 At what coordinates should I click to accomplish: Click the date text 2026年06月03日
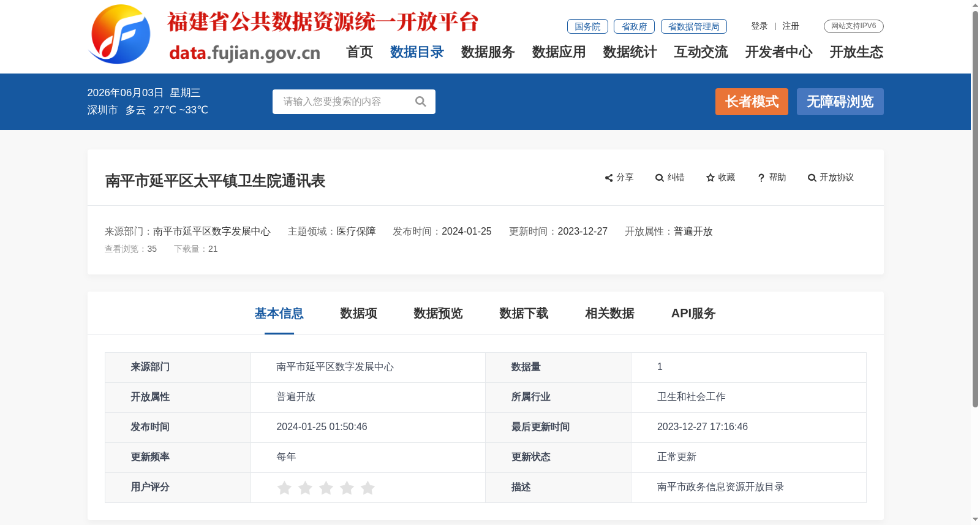(125, 93)
